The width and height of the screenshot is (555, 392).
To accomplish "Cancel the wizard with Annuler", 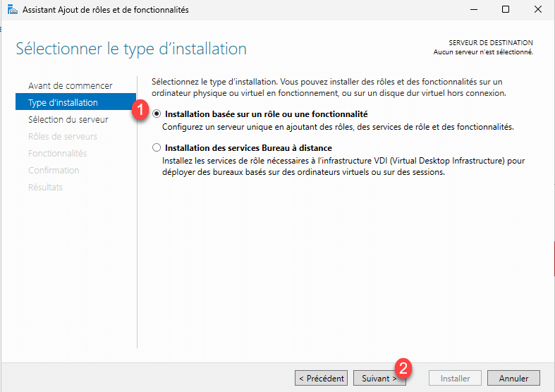I will pos(513,378).
